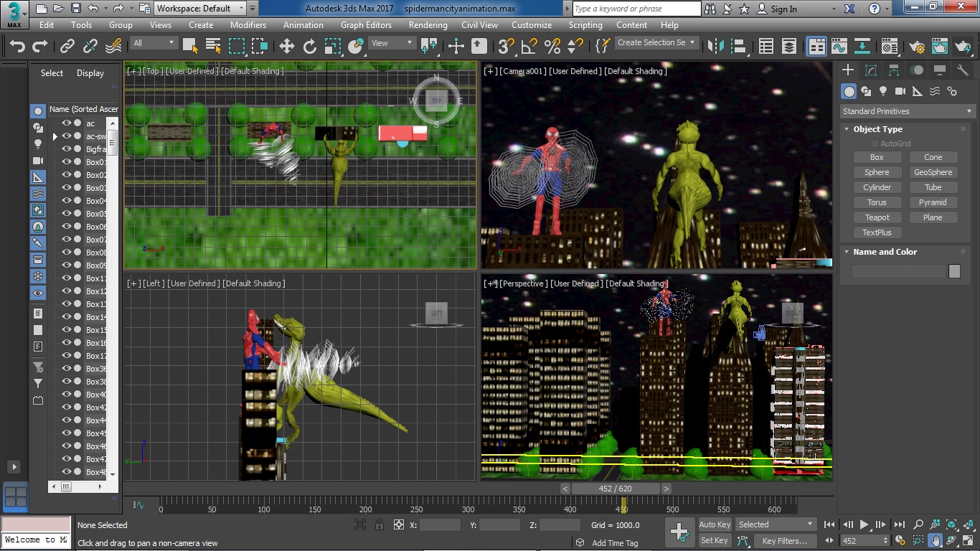Open the reference coordinate 'View' dropdown

click(392, 43)
